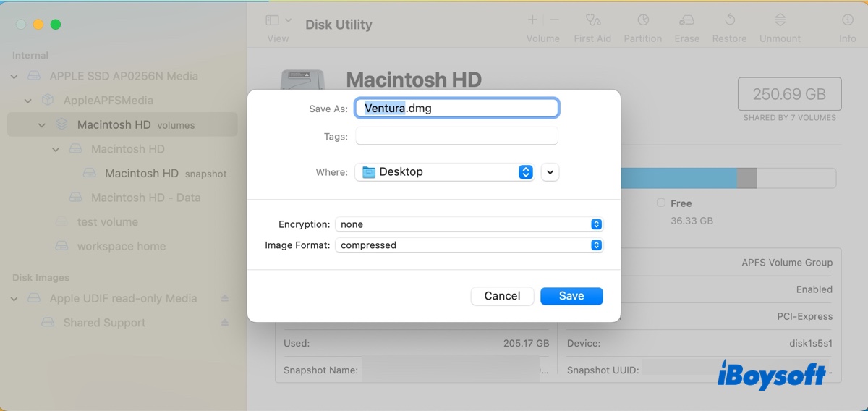The image size is (868, 411).
Task: Click the Erase toolbar icon
Action: (x=686, y=20)
